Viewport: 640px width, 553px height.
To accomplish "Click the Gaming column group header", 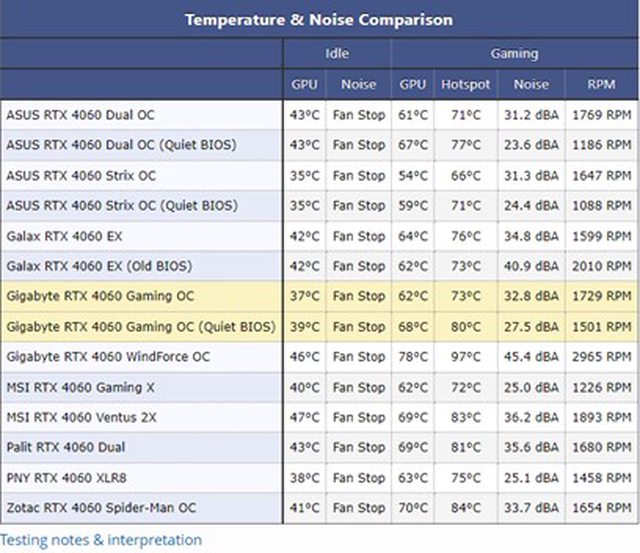I will pyautogui.click(x=514, y=53).
